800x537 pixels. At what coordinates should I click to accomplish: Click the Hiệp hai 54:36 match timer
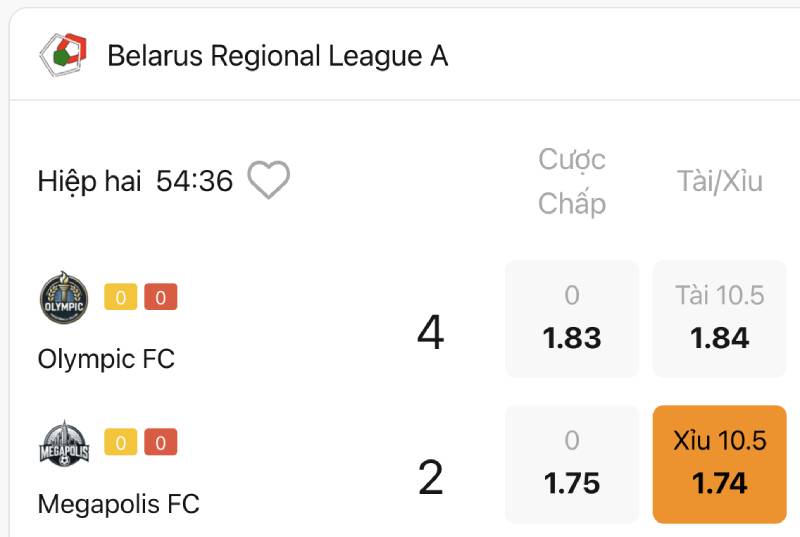pyautogui.click(x=135, y=181)
